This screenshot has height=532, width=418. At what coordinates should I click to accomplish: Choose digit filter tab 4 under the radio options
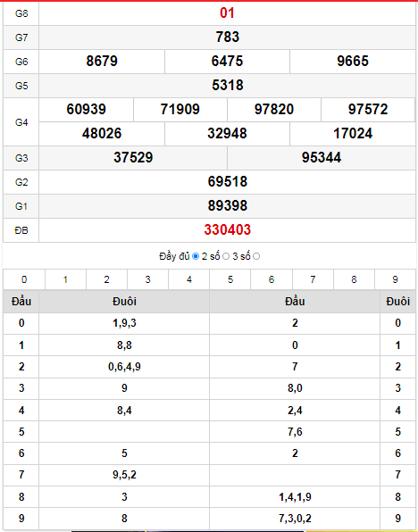(x=189, y=279)
